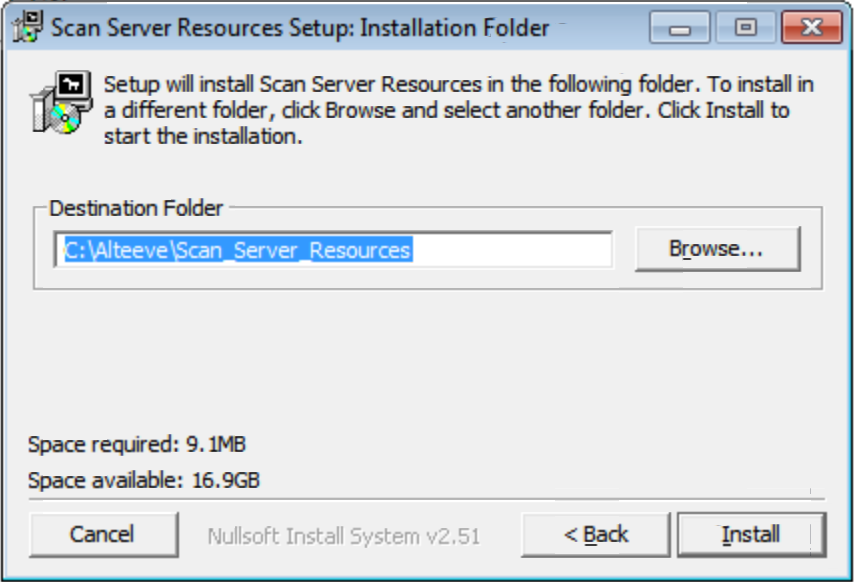Start installation with the Install button

click(x=751, y=535)
